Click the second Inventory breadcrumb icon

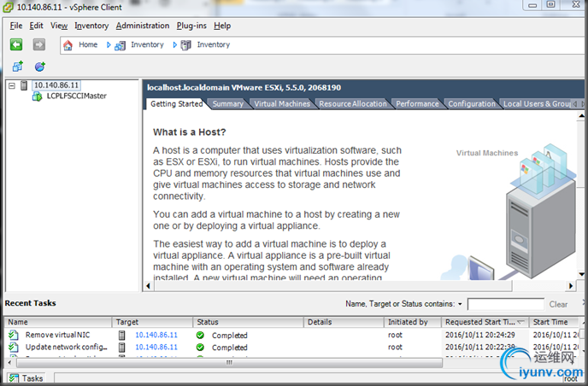tap(186, 45)
